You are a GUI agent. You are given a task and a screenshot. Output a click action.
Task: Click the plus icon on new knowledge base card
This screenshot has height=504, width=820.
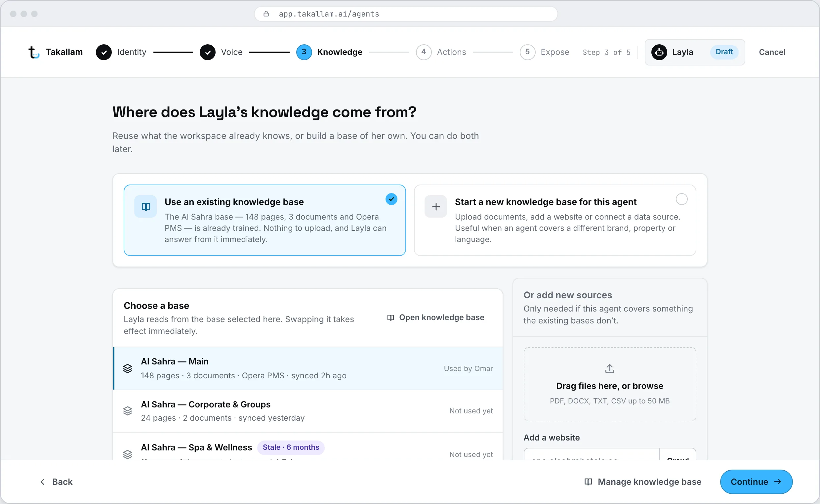[435, 206]
